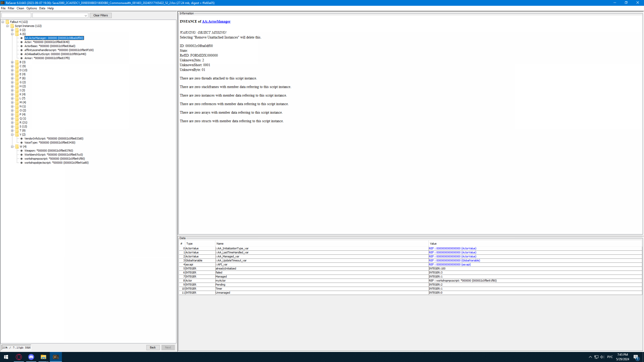Click the Windows Start button
This screenshot has height=362, width=644.
pyautogui.click(x=6, y=357)
